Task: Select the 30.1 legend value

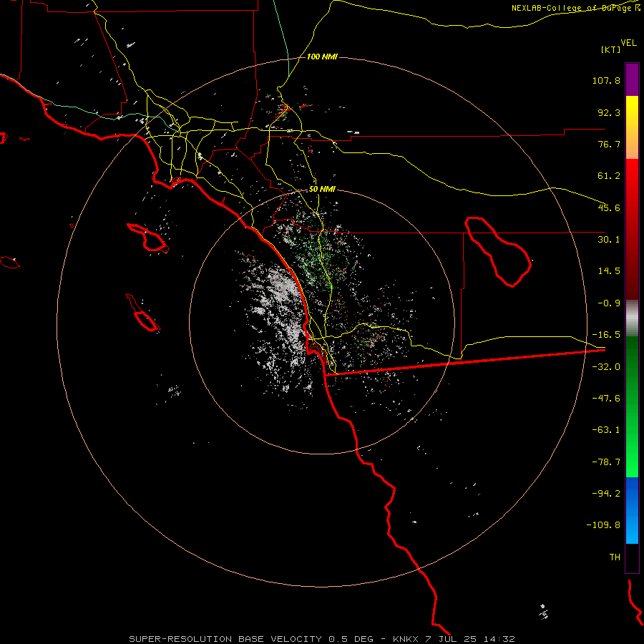Action: (609, 240)
